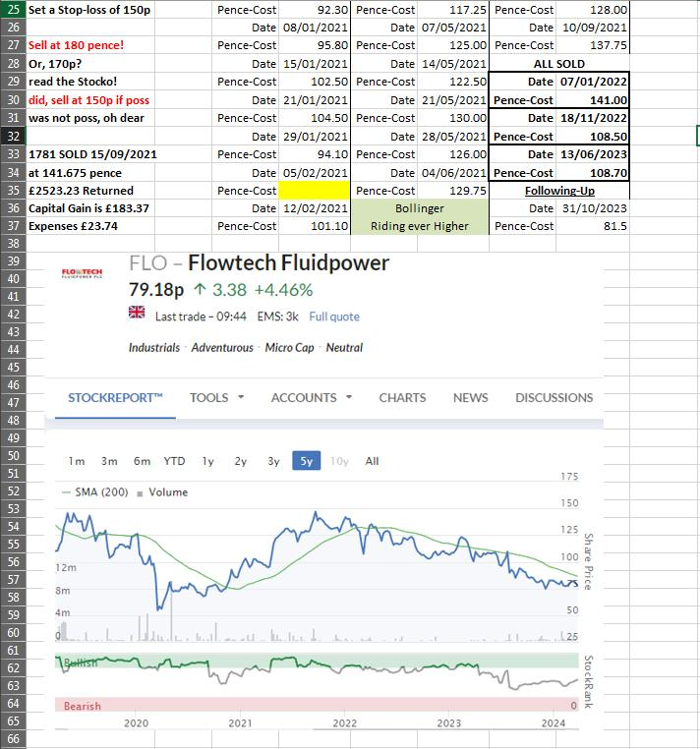Image resolution: width=700 pixels, height=749 pixels.
Task: Switch to the CHARTS tab
Action: (402, 398)
